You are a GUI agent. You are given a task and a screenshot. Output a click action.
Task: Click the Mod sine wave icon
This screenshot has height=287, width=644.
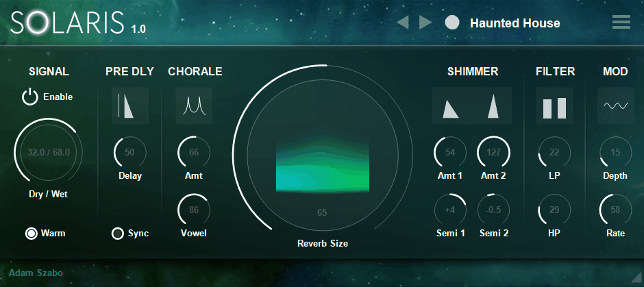pyautogui.click(x=616, y=105)
